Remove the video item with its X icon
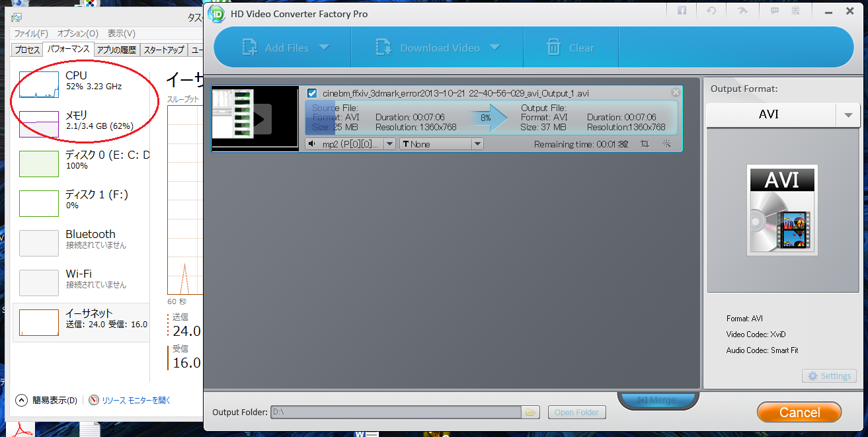 [676, 93]
